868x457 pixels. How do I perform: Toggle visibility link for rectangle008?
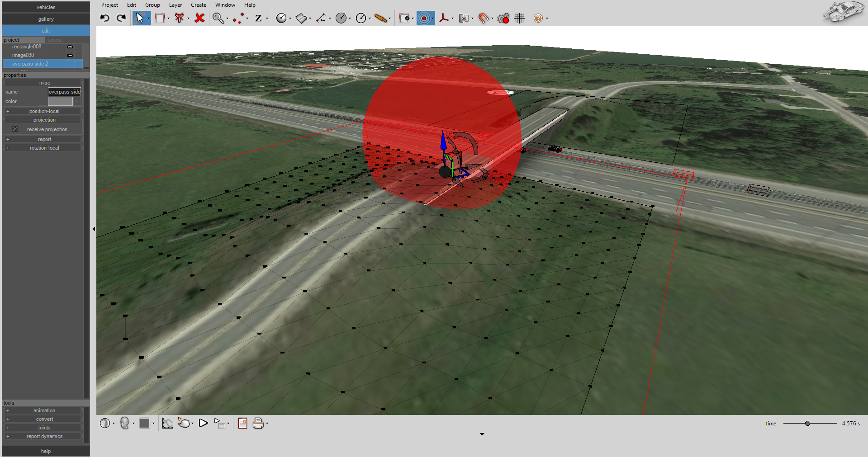[70, 47]
